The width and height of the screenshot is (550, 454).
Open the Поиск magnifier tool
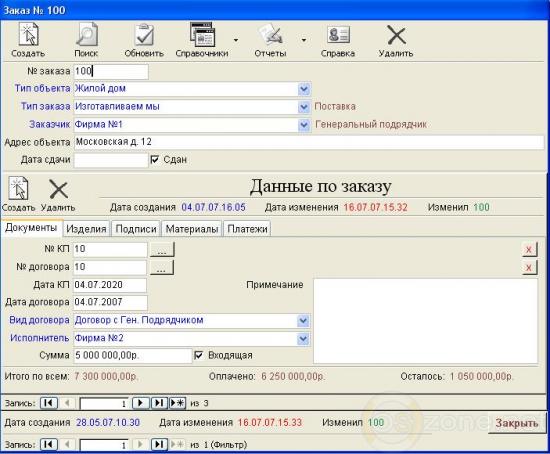click(86, 34)
